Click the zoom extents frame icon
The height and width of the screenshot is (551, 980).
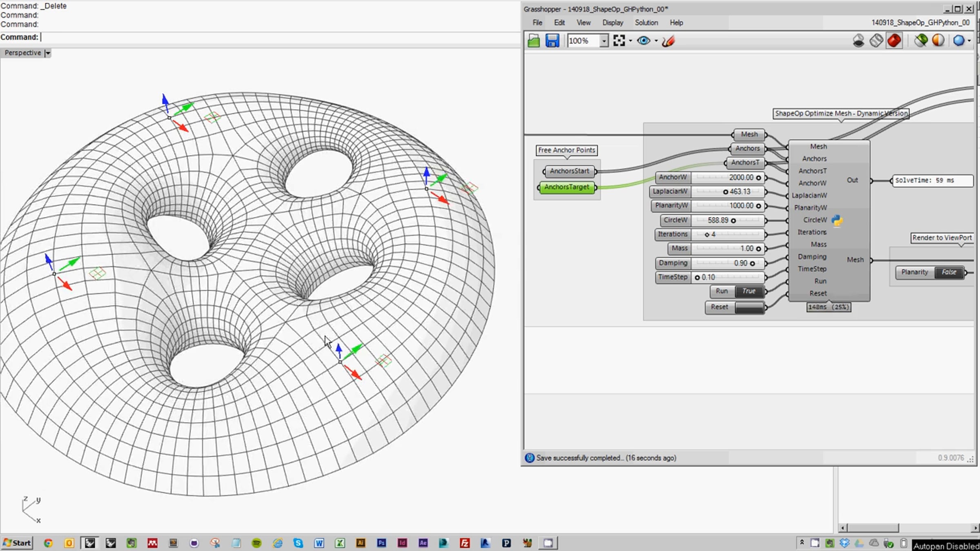pos(619,41)
